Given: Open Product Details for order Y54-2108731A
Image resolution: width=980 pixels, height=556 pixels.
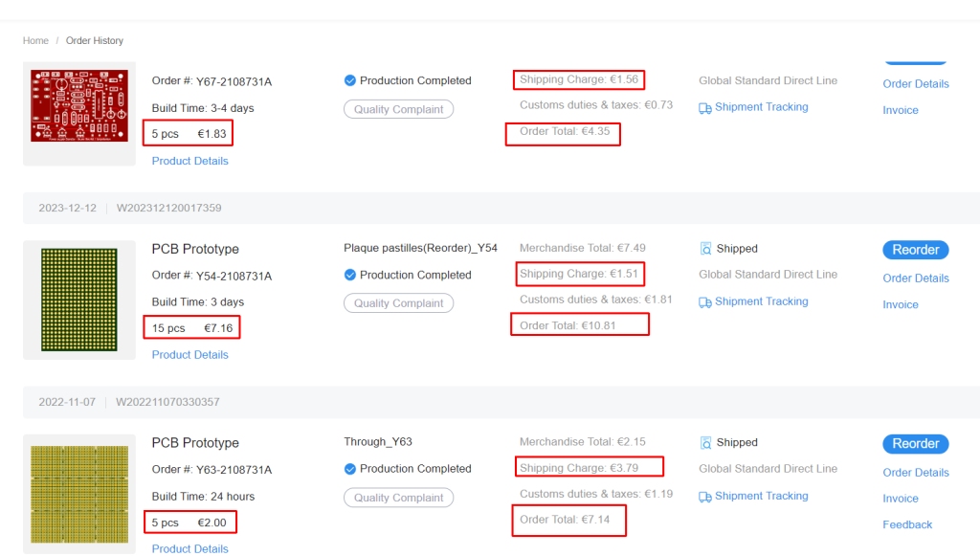Looking at the screenshot, I should point(189,355).
